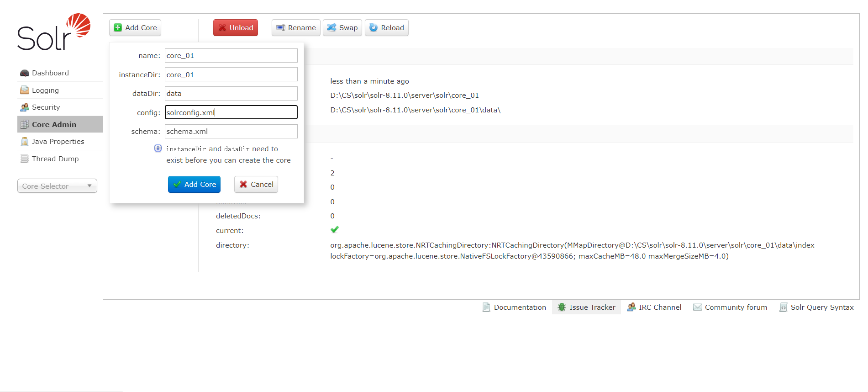Click the Thread Dump icon
This screenshot has width=868, height=392.
pos(25,159)
